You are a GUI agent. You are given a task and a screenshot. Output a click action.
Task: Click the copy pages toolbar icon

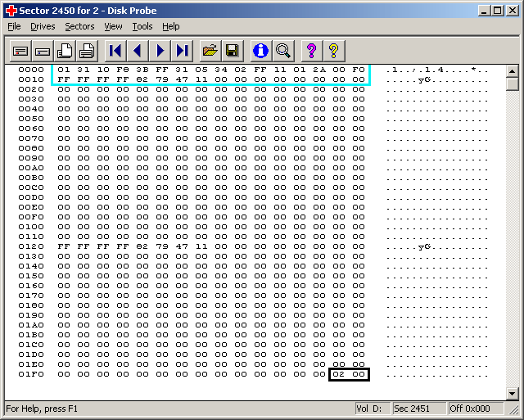(x=65, y=51)
